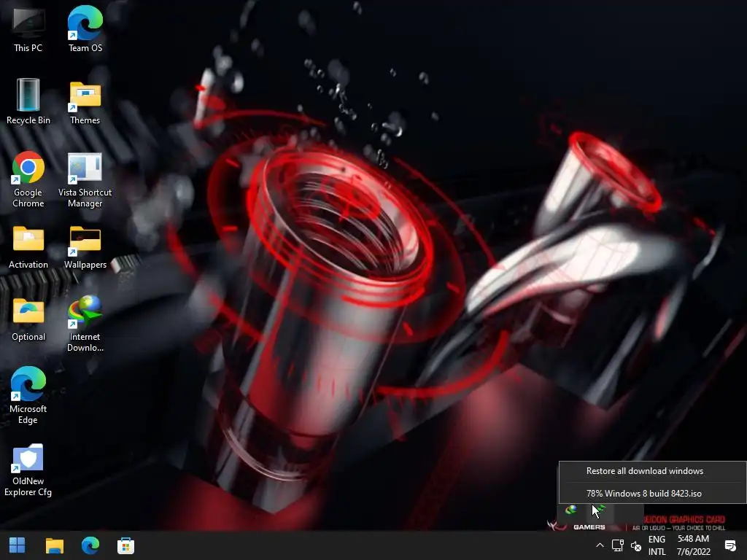Screen dimensions: 747x560
Task: Switch the ENG INTL input language
Action: pyautogui.click(x=657, y=545)
